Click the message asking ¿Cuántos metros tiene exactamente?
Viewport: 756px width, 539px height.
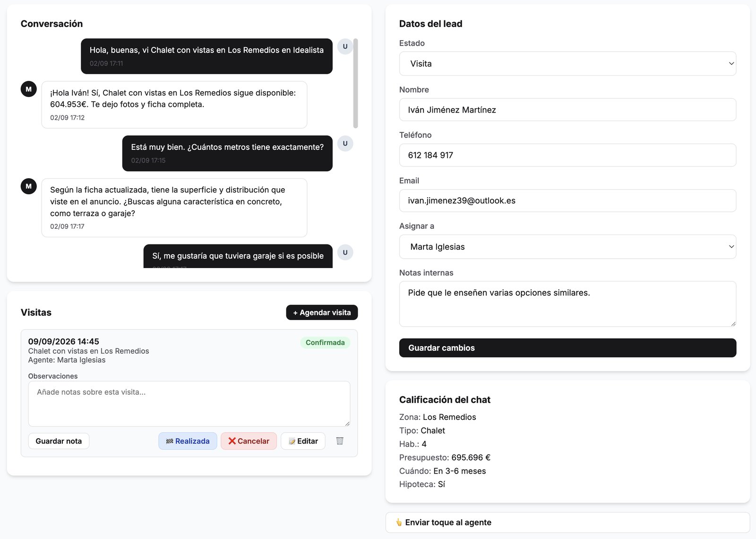(x=227, y=153)
